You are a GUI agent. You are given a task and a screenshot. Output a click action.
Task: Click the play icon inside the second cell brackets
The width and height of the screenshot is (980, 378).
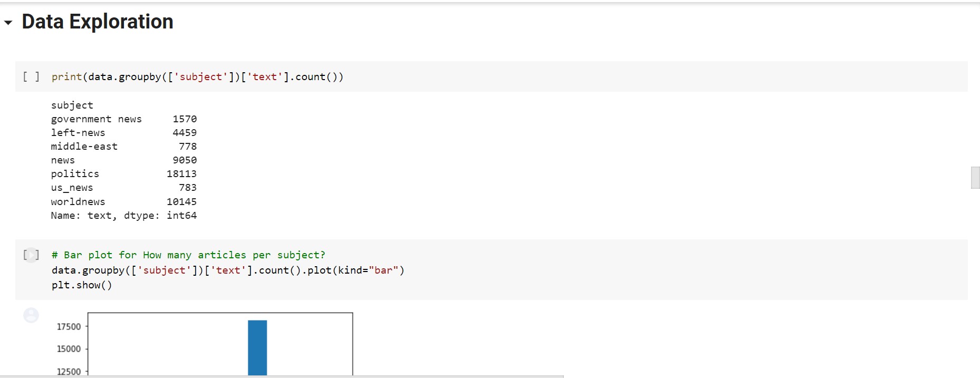pyautogui.click(x=32, y=255)
